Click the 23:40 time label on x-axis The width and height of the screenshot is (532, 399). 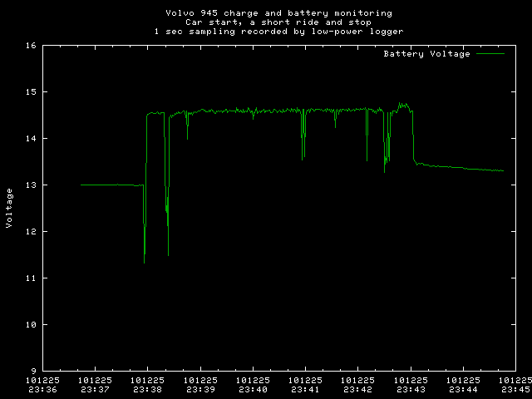click(253, 389)
